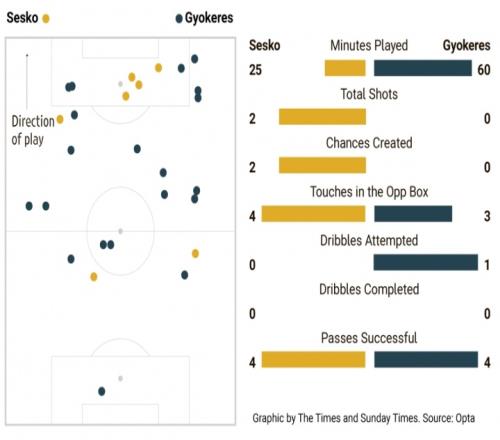This screenshot has width=500, height=440.
Task: Click the Gyokeres column header in stats
Action: coord(466,46)
